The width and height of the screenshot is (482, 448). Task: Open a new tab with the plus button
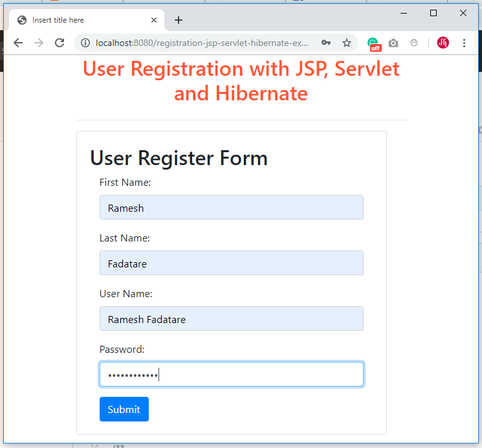click(179, 20)
